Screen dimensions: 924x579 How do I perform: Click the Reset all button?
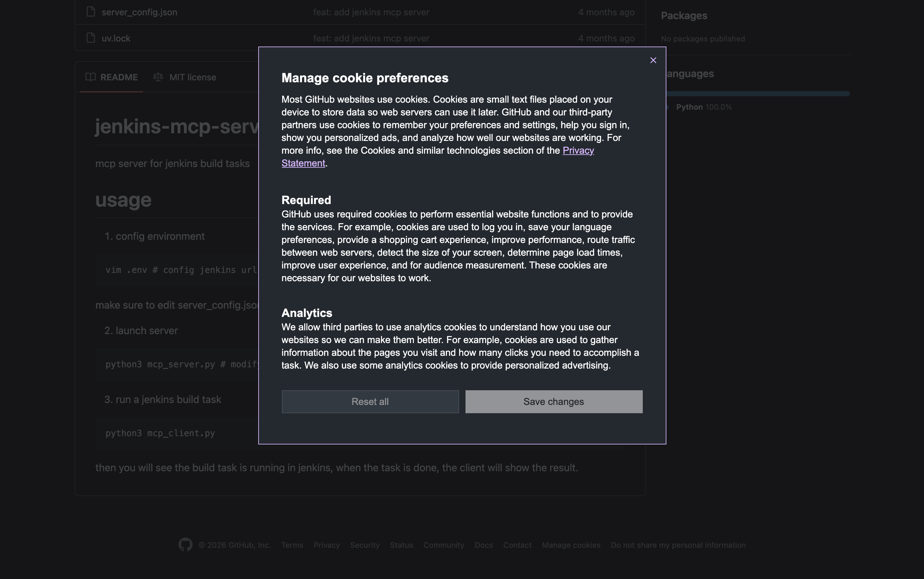pyautogui.click(x=370, y=401)
